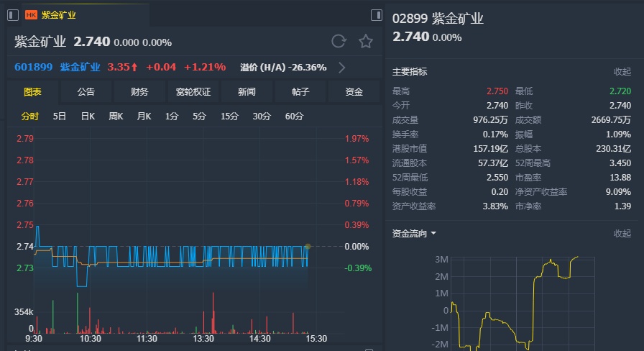
Task: Collapse the 资金流向 section
Action: tap(622, 234)
